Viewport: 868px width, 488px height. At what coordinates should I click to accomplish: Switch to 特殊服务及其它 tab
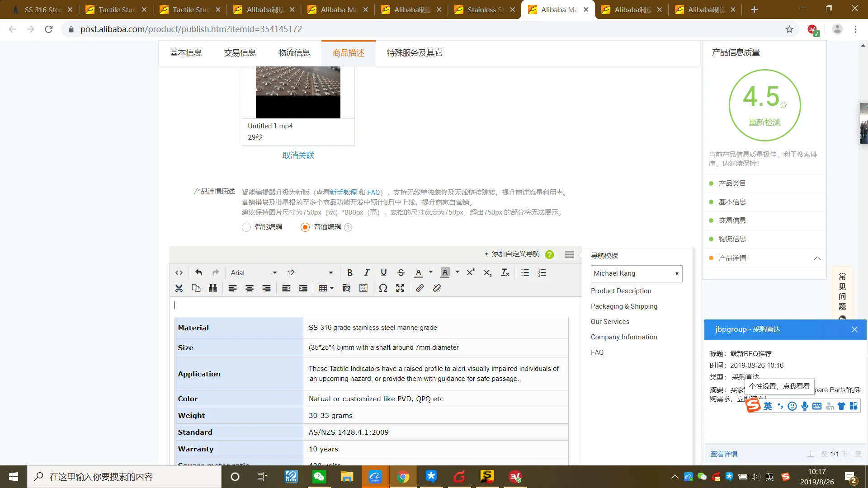[x=415, y=53]
